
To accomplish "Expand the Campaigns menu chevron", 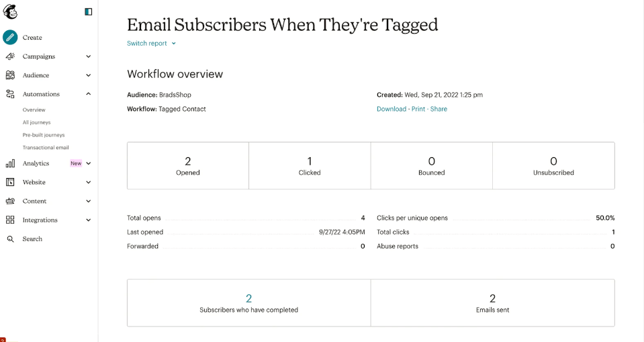I will click(89, 56).
